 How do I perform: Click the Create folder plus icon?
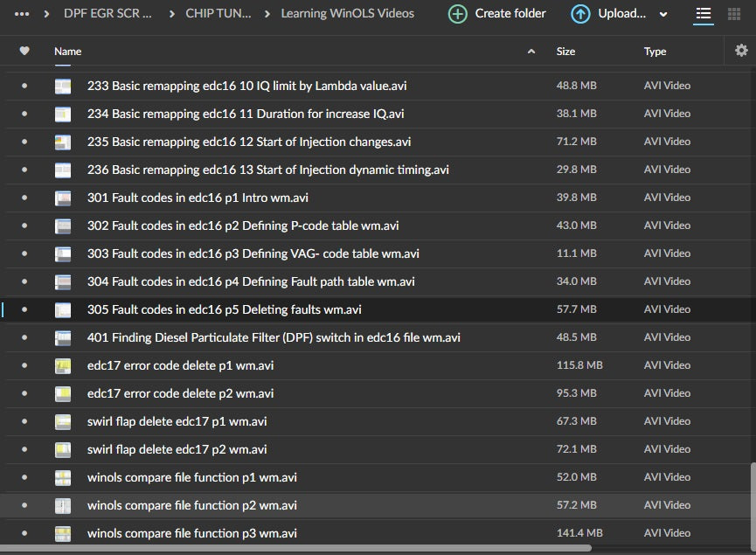pyautogui.click(x=457, y=14)
